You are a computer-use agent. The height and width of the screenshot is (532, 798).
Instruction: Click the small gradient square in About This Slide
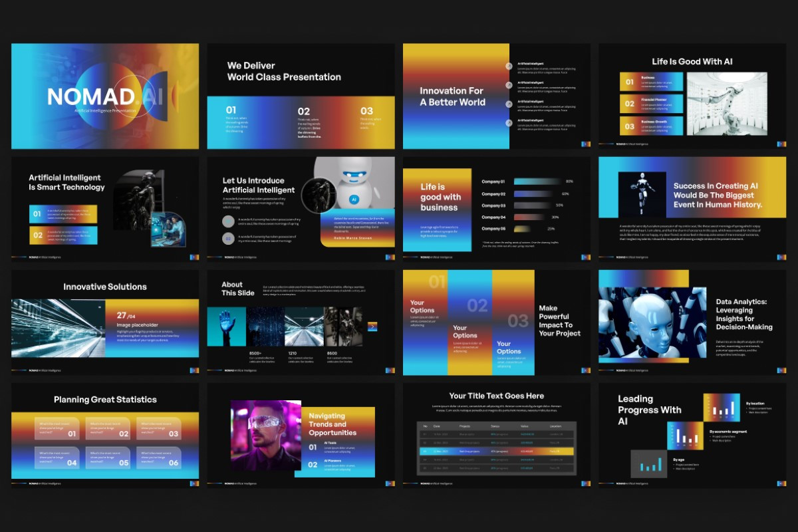pos(372,326)
